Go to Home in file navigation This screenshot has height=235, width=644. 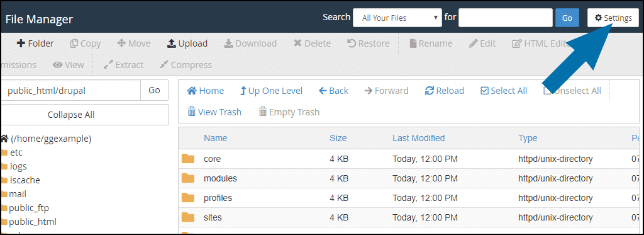206,91
